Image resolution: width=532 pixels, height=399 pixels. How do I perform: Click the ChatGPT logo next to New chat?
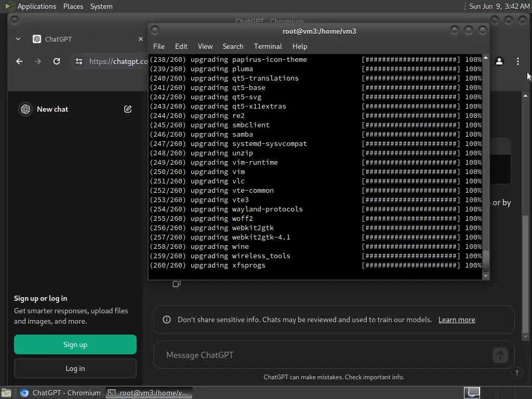click(25, 109)
